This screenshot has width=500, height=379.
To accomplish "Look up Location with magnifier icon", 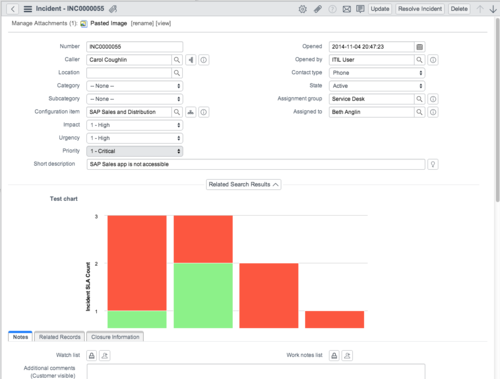I will [x=177, y=73].
